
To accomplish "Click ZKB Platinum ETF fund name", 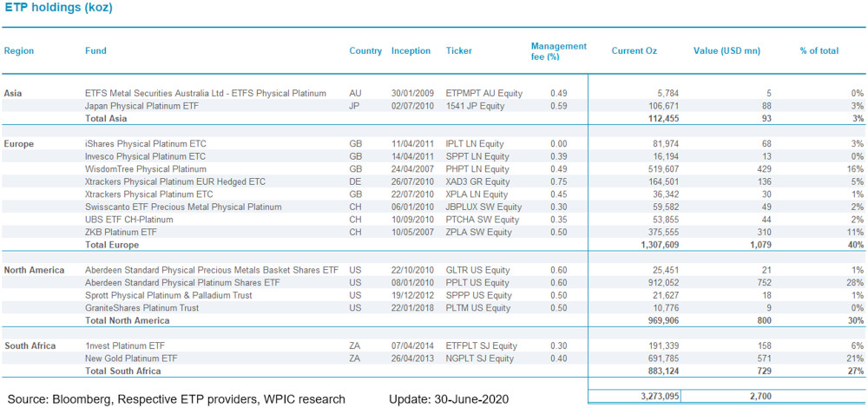I will coord(121,233).
